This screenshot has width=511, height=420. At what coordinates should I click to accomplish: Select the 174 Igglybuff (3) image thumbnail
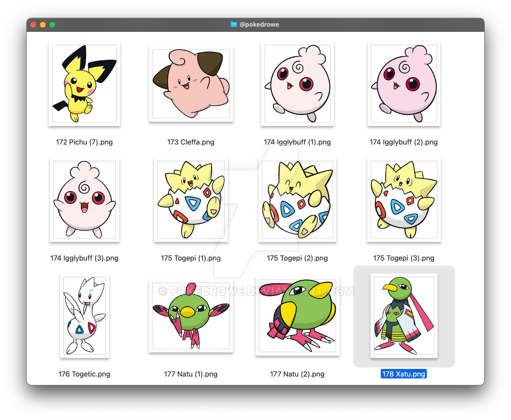pos(84,200)
